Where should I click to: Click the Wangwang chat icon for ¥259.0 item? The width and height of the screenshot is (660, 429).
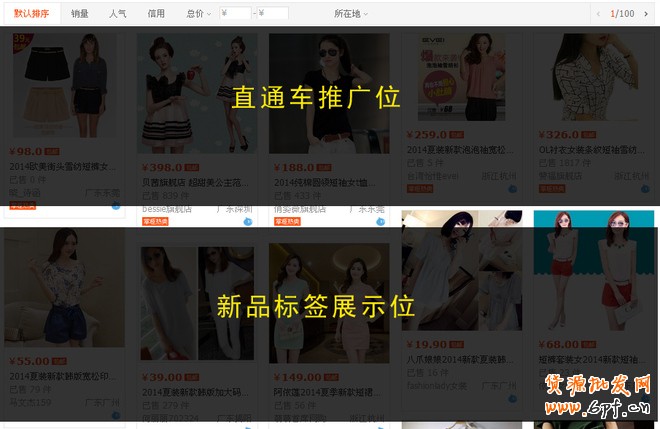pos(512,187)
